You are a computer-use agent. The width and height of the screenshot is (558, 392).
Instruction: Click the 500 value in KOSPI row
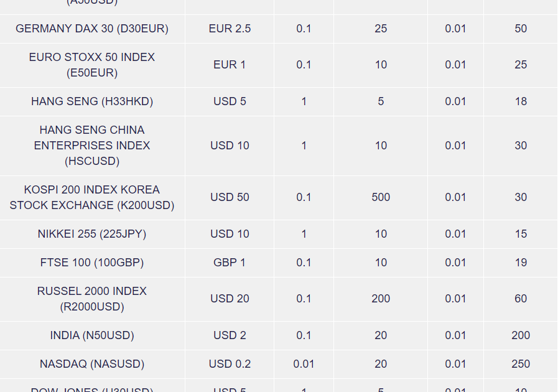(381, 197)
